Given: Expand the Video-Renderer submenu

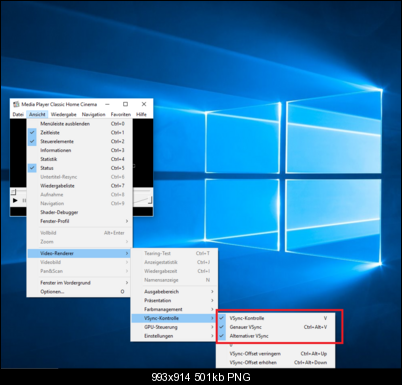Looking at the screenshot, I should [80, 253].
